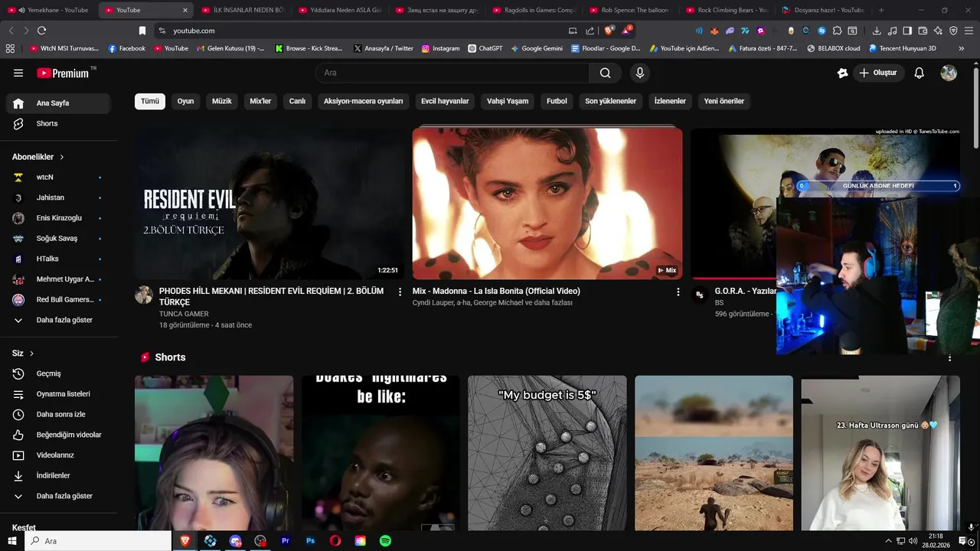Open browser downloads icon

[877, 31]
